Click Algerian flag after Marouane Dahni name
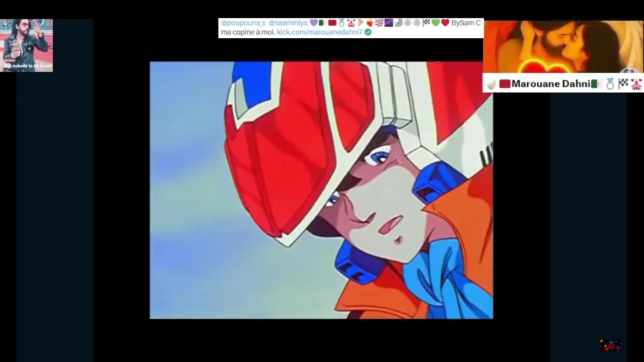Viewport: 644px width, 362px height. click(596, 84)
